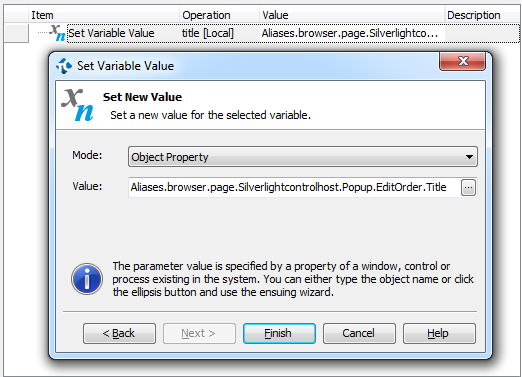Go back with the < Back button
Screen dimensions: 522x377
tap(119, 333)
